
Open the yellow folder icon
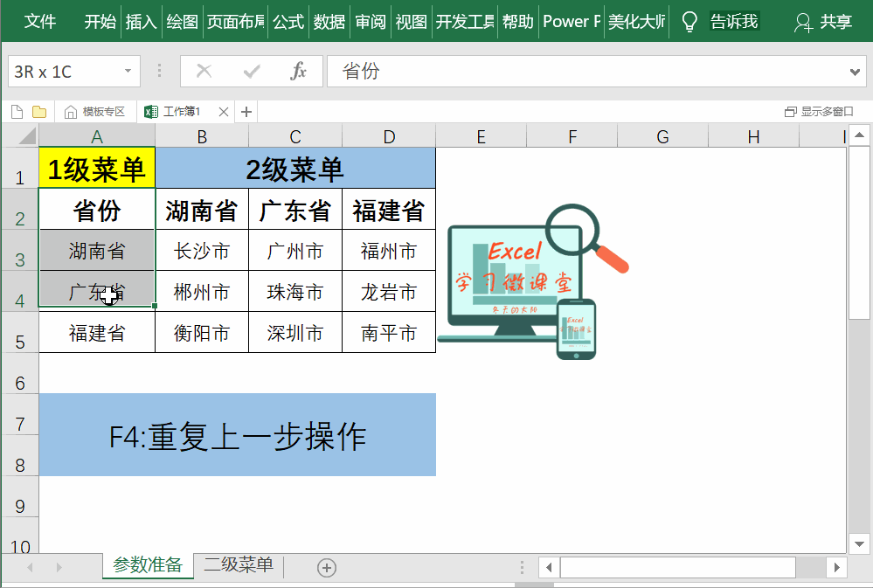(39, 112)
